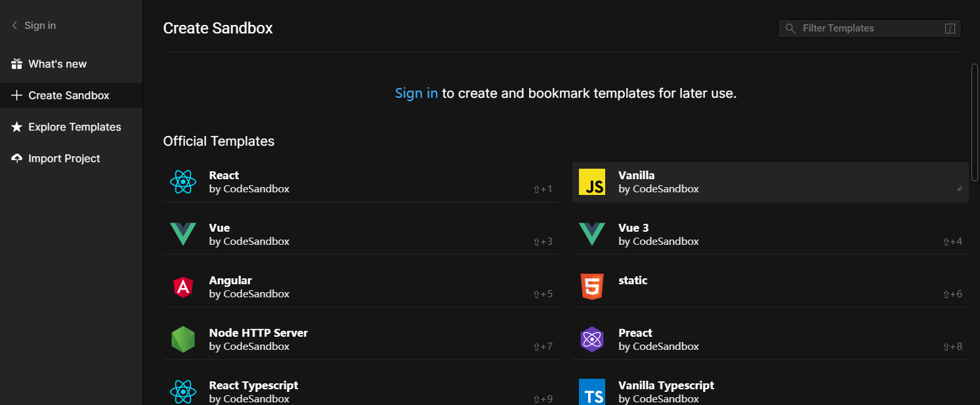Click the Create Sandbox page title
Screen dimensions: 980x405
(x=218, y=28)
